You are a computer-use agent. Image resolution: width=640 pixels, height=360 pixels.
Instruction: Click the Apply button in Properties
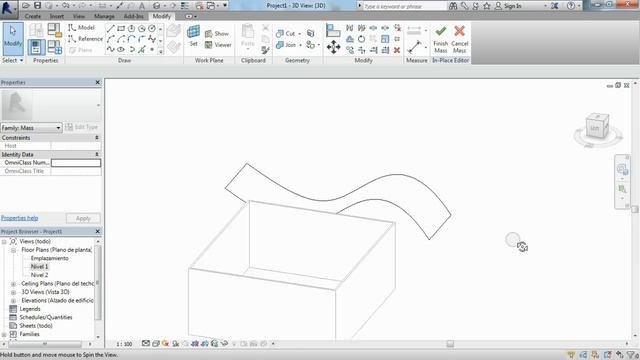83,218
